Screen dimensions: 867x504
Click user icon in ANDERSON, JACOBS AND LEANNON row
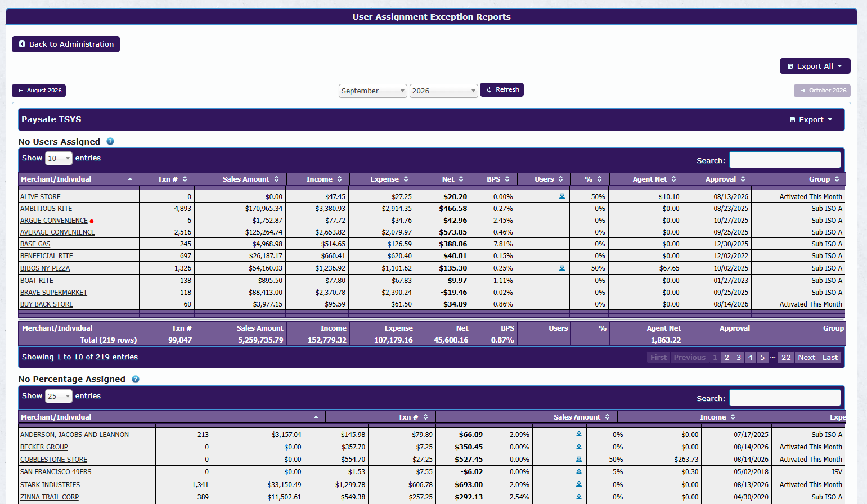point(579,434)
